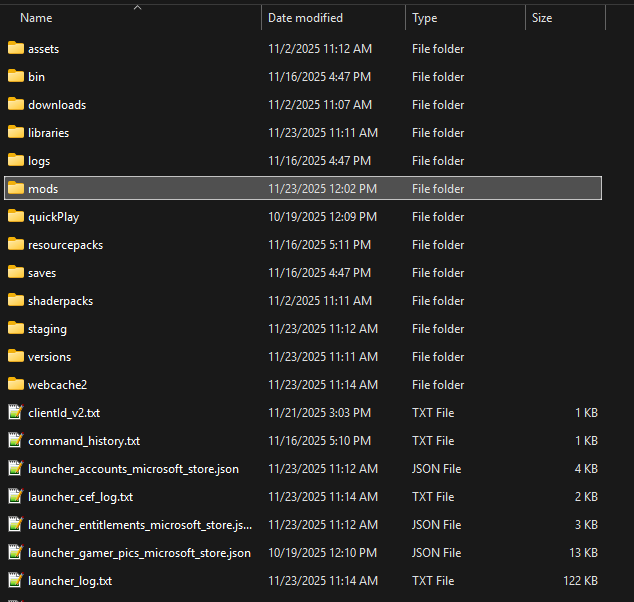Click the versions folder icon
The image size is (634, 602).
pos(16,356)
